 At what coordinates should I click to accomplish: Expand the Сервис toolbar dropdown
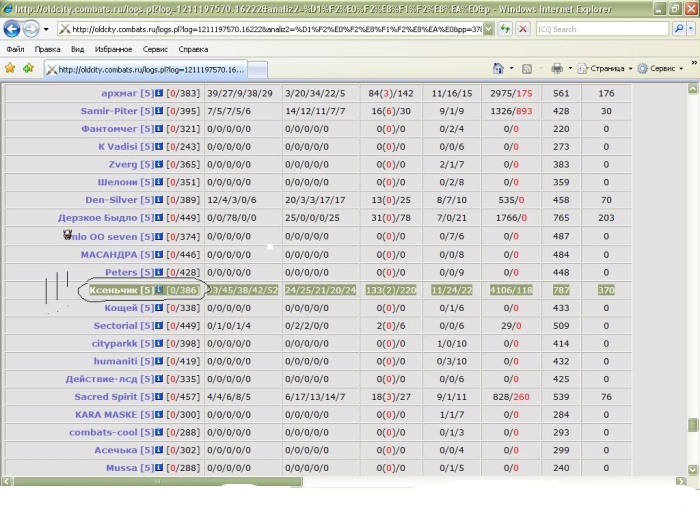(664, 69)
